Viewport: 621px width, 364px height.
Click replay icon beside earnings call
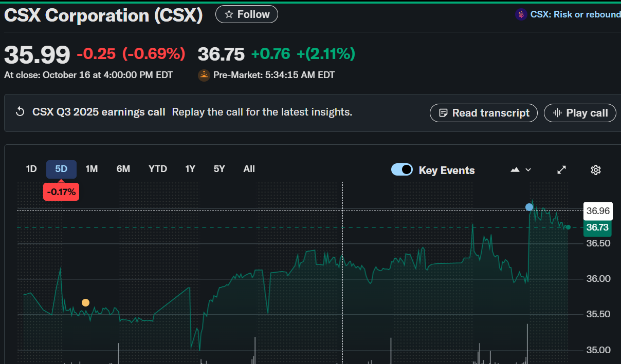click(21, 112)
